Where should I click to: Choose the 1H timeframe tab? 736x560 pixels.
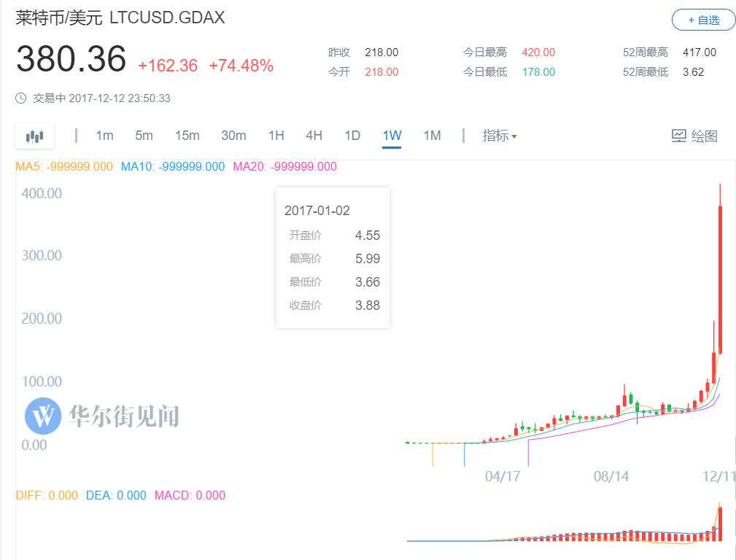[276, 136]
